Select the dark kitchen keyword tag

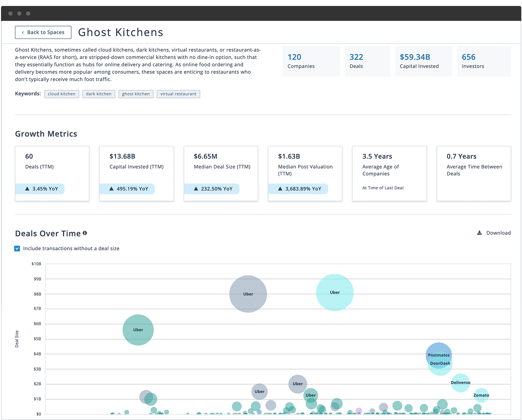click(99, 94)
